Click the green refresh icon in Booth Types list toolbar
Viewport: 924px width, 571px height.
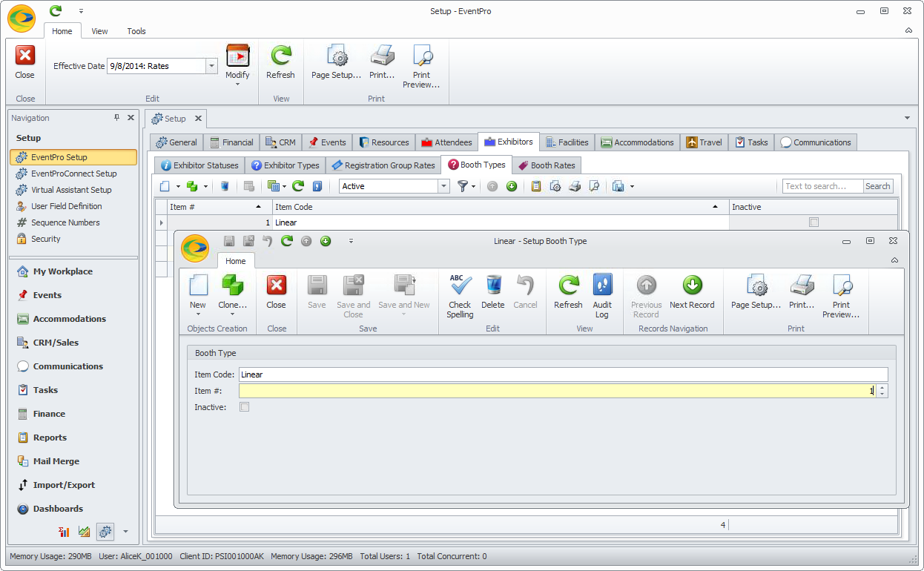pyautogui.click(x=298, y=186)
